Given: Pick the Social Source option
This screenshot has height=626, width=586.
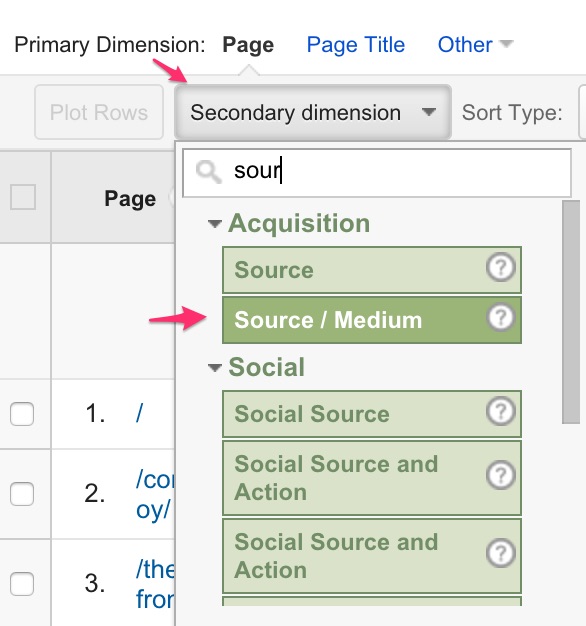Looking at the screenshot, I should 372,414.
